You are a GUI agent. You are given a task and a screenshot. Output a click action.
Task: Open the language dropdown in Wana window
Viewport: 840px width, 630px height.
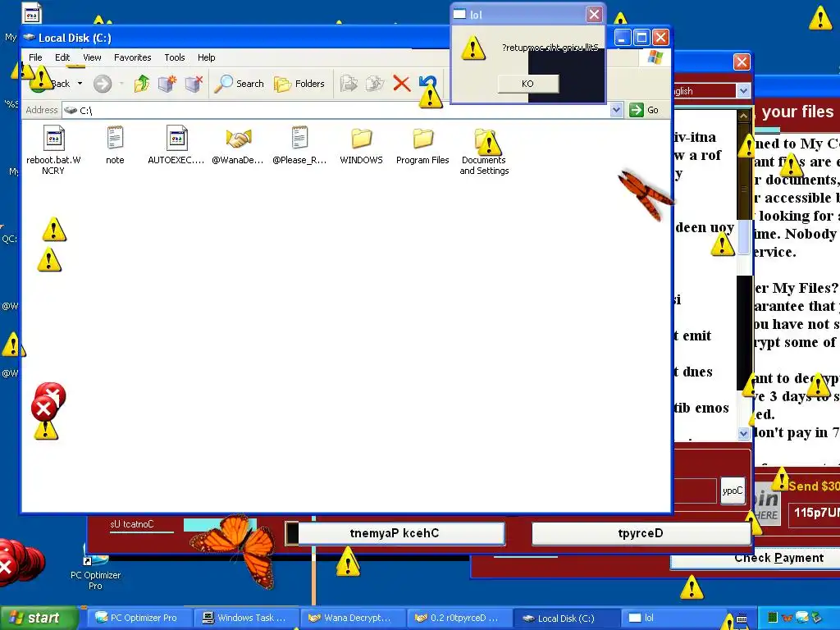743,91
